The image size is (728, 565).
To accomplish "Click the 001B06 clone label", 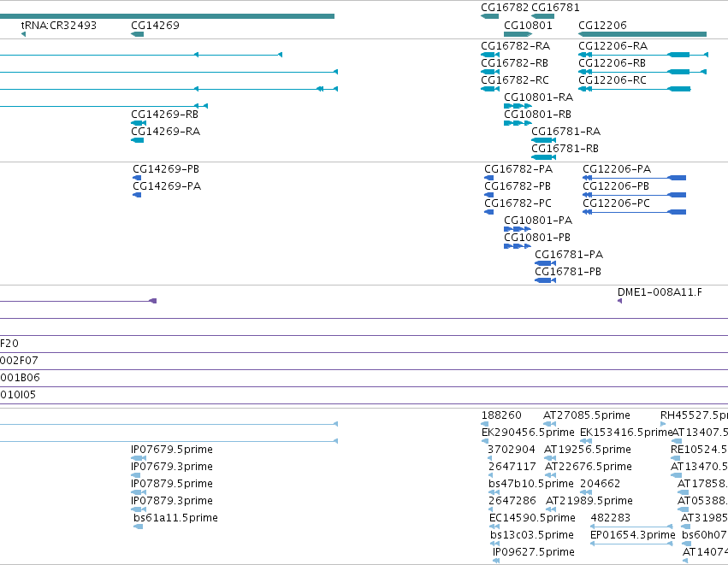I will click(20, 378).
